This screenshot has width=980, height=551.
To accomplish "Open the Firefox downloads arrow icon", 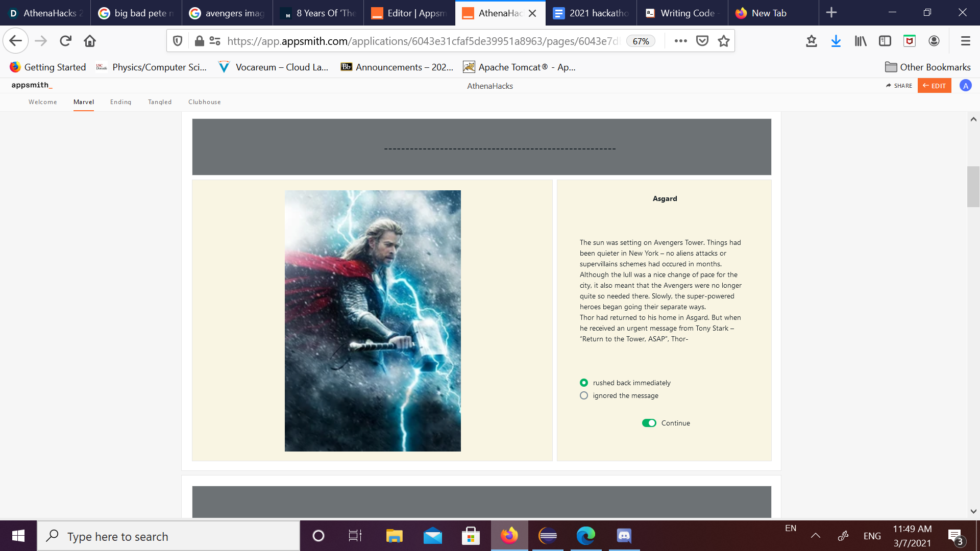I will tap(836, 41).
